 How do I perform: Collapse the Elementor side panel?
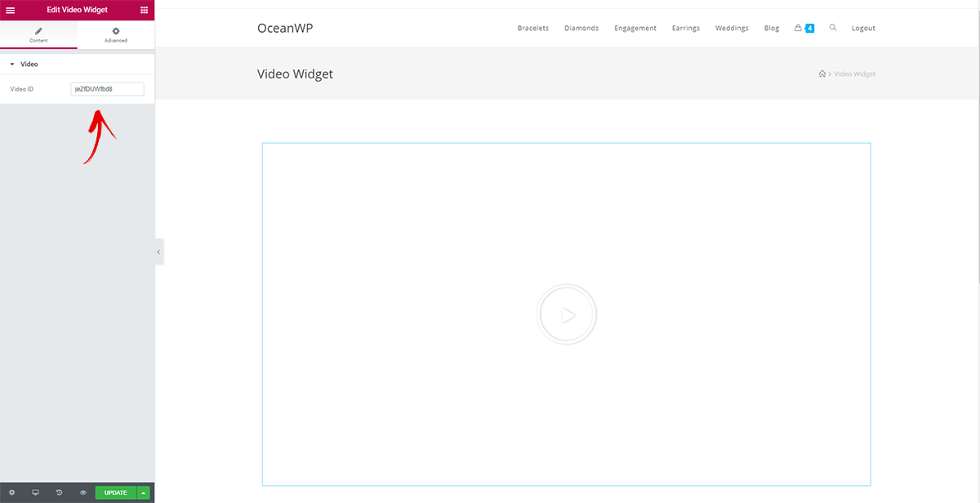tap(158, 252)
